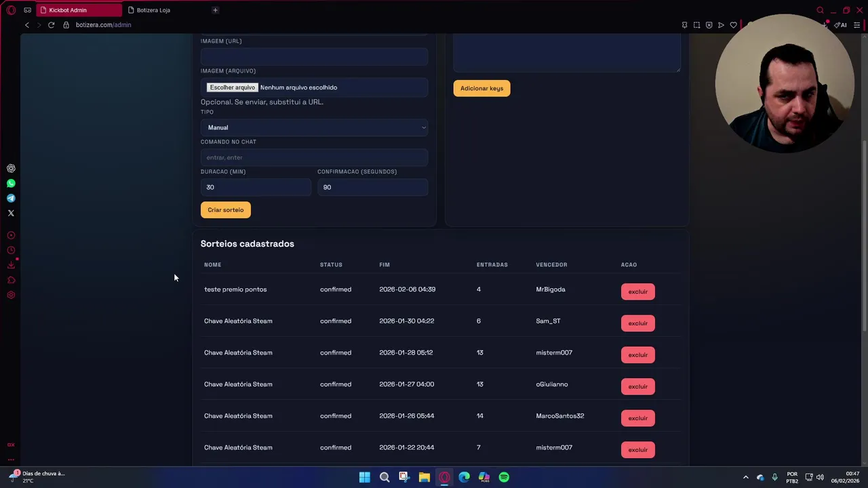Show hidden system tray icons
This screenshot has width=868, height=488.
pyautogui.click(x=746, y=477)
